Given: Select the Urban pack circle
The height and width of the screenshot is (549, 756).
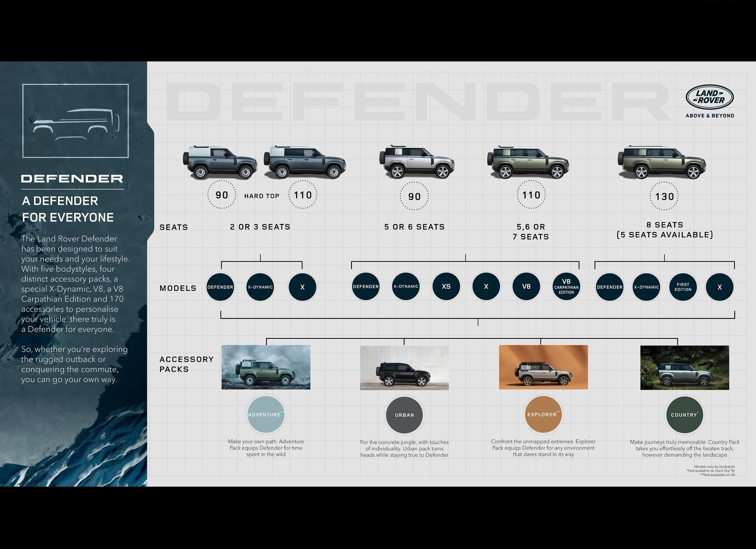Looking at the screenshot, I should [404, 415].
